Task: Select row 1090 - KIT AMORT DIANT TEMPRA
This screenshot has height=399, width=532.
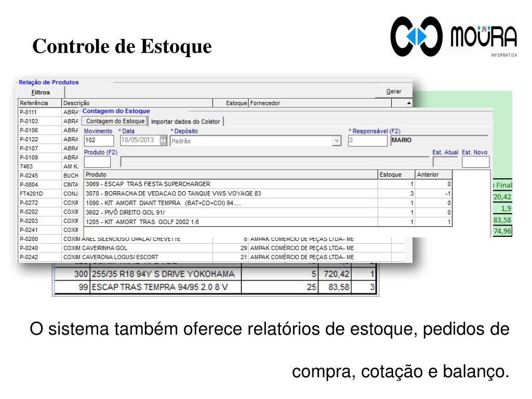Action: coord(268,203)
